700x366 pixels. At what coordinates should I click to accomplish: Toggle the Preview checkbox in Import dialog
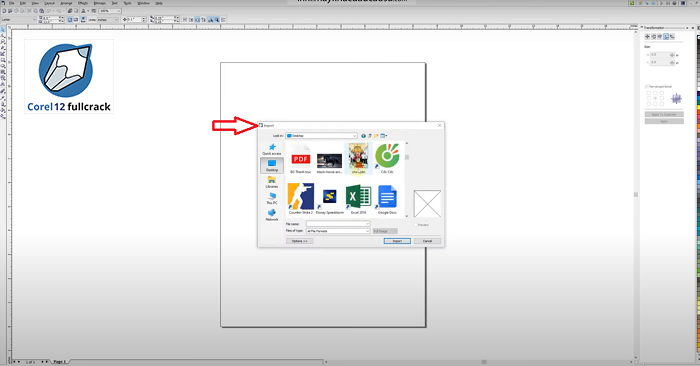[416, 225]
